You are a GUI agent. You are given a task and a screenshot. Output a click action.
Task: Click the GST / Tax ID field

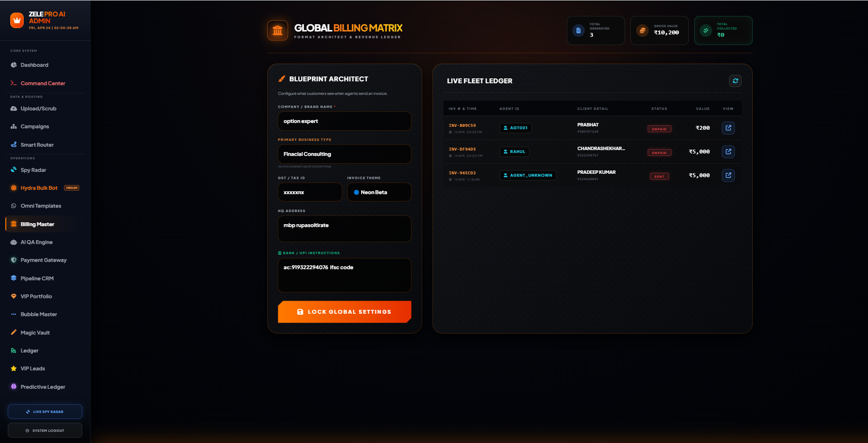click(x=310, y=192)
